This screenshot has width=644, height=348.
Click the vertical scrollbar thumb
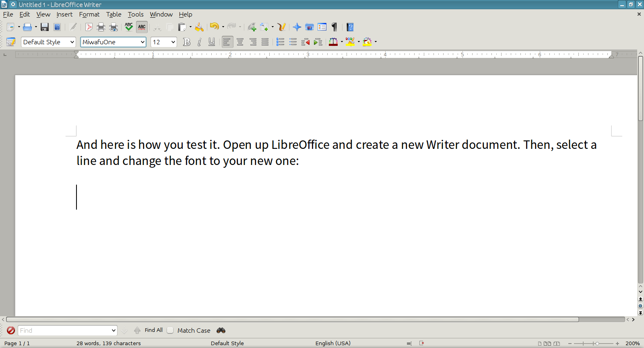(x=640, y=89)
